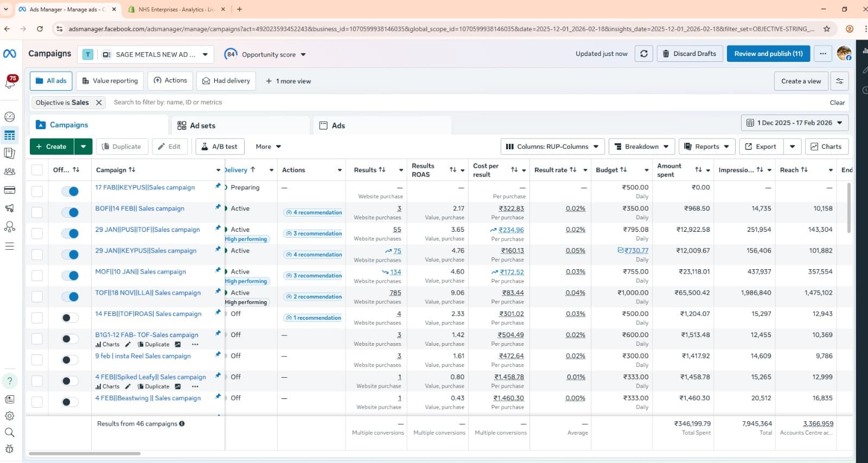Click the Discard Drafts button
The image size is (868, 463).
[x=690, y=54]
